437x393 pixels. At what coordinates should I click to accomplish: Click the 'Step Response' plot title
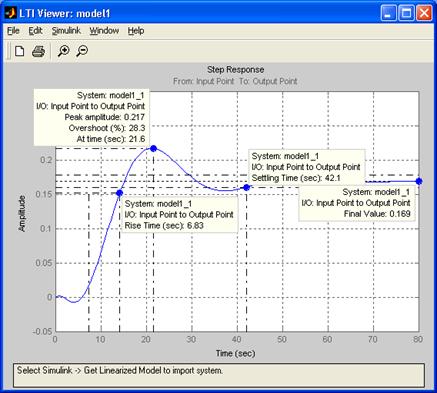(x=236, y=70)
